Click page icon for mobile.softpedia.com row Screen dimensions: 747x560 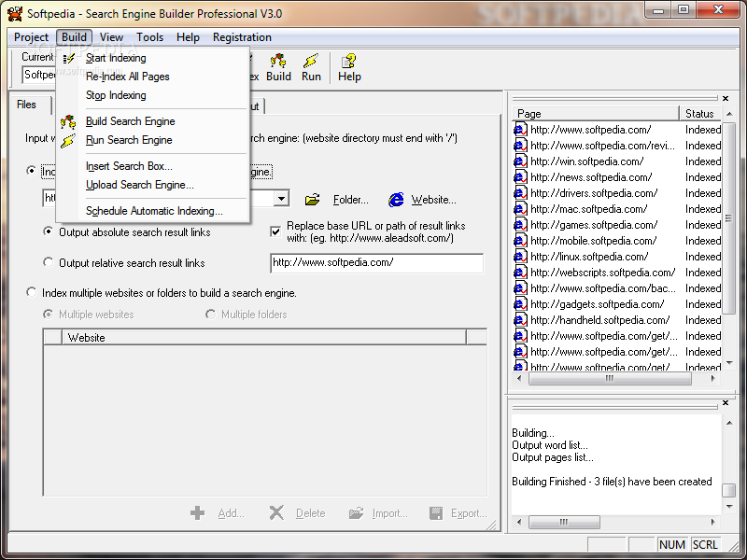point(520,241)
